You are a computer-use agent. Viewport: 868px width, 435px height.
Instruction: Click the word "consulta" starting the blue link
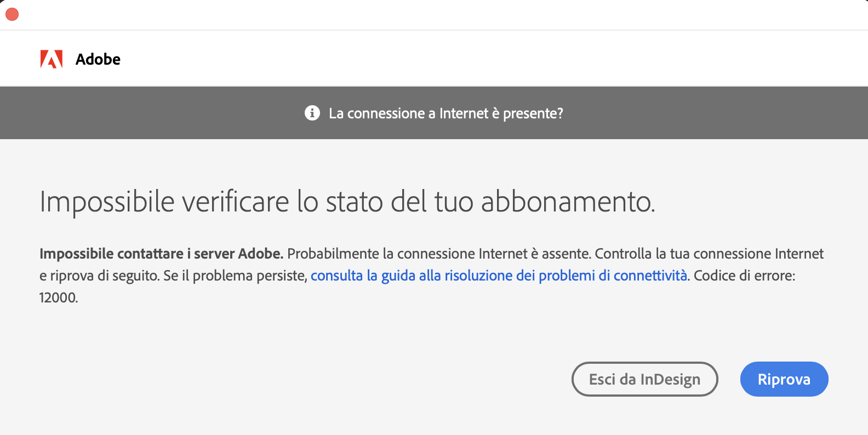[x=336, y=276]
